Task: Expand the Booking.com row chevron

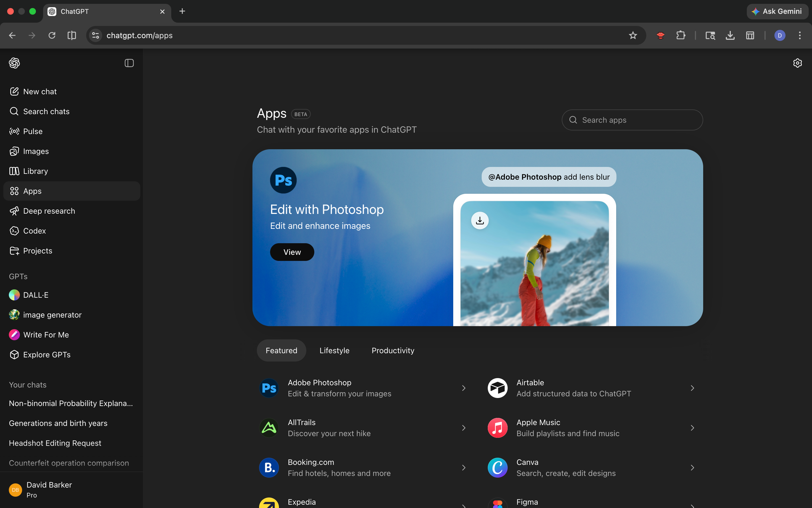Action: (463, 468)
